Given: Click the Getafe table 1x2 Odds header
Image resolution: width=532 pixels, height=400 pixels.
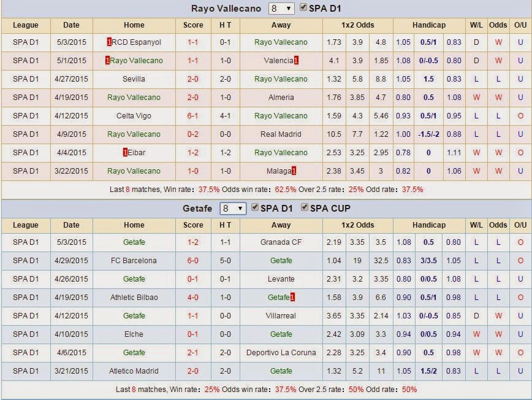Looking at the screenshot, I should click(x=357, y=225).
